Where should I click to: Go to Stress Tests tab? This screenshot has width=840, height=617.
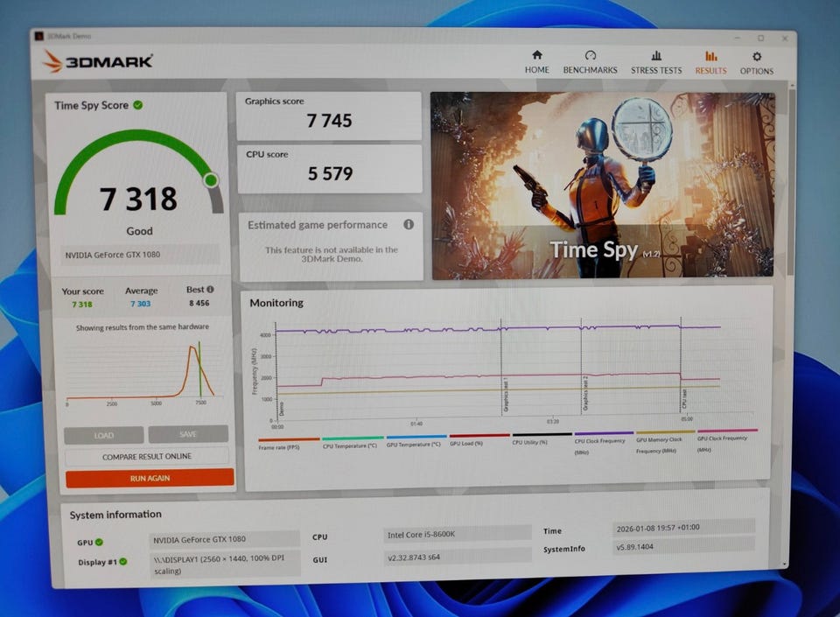coord(656,63)
